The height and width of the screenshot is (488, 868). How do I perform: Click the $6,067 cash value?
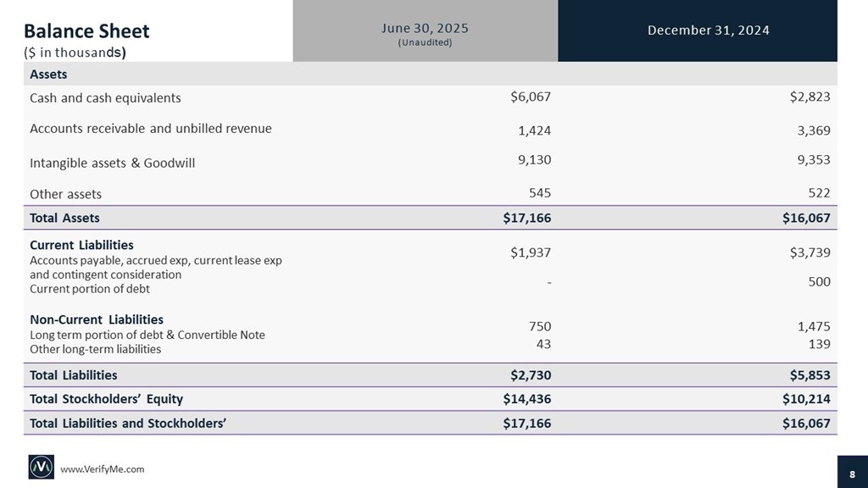pyautogui.click(x=531, y=97)
